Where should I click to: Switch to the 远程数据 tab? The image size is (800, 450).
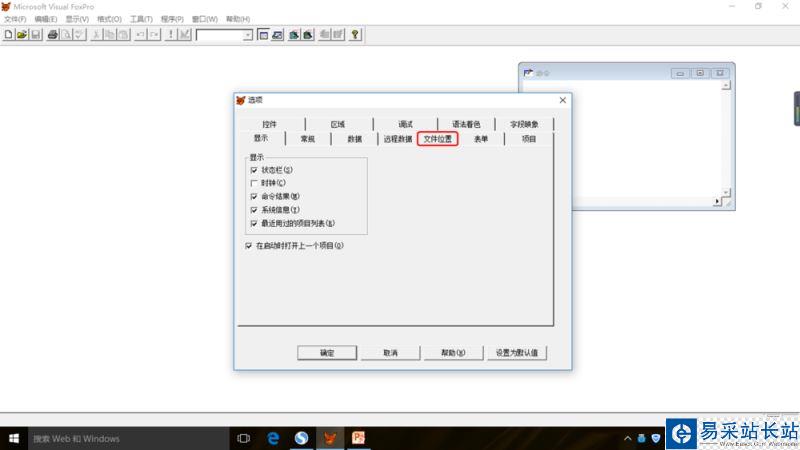398,139
